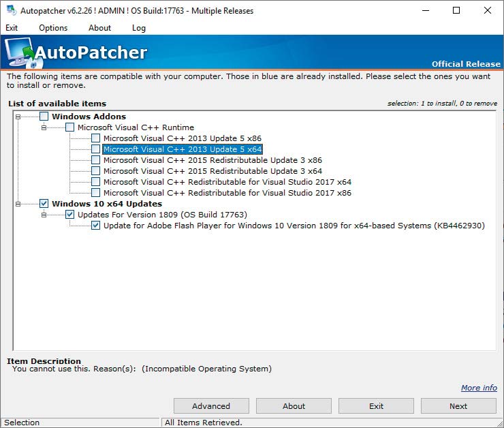The width and height of the screenshot is (504, 428).
Task: Collapse the Microsoft Visual C++ Runtime node
Action: coord(44,127)
